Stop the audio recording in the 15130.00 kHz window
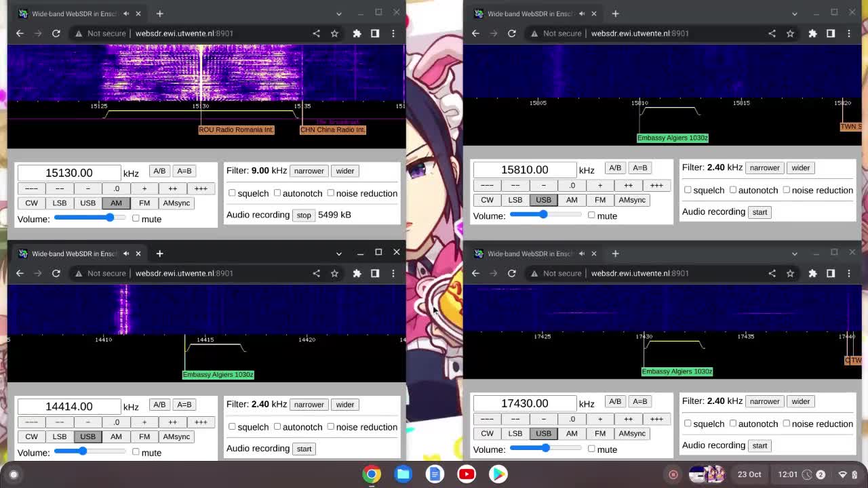 pos(304,215)
